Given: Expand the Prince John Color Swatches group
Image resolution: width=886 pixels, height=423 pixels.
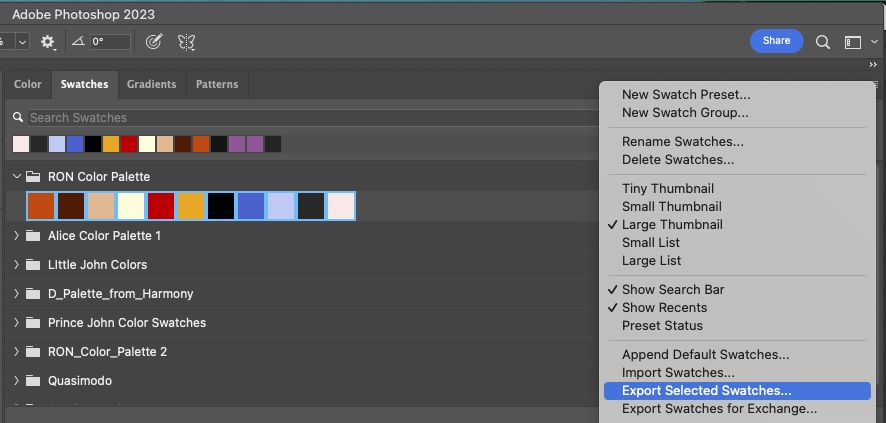Looking at the screenshot, I should point(16,322).
